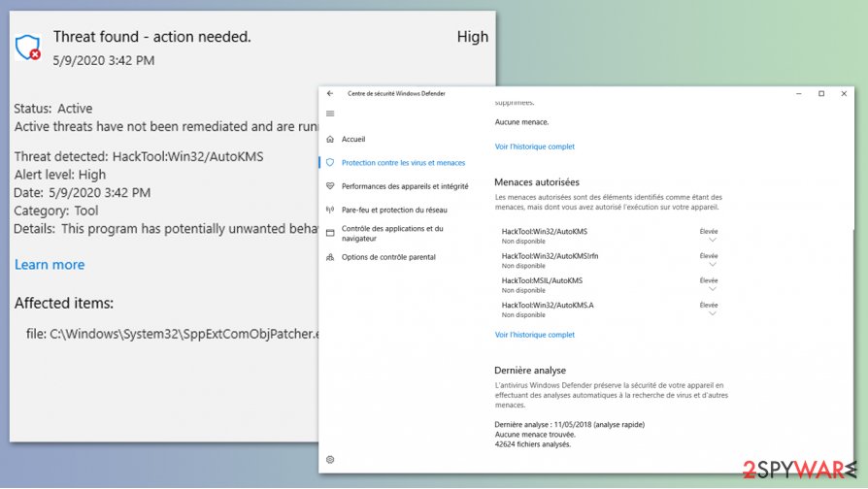Maximize the Windows Defender window

(x=821, y=93)
